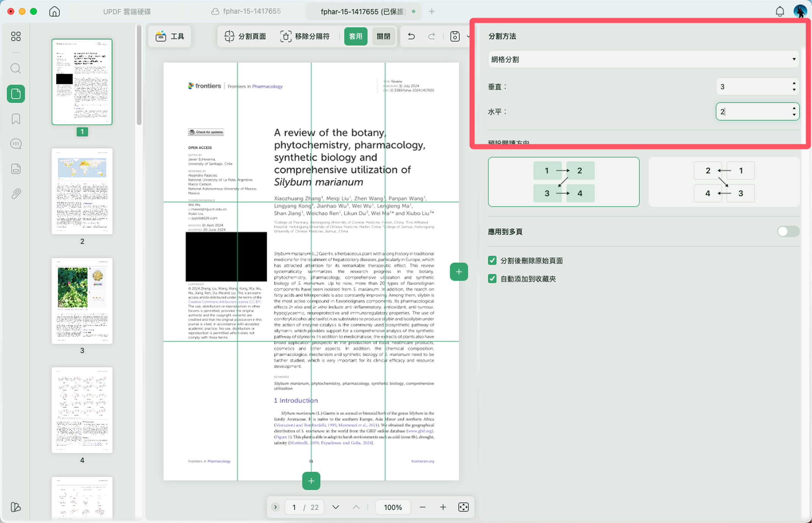Select page 4 thumbnail

[x=82, y=410]
